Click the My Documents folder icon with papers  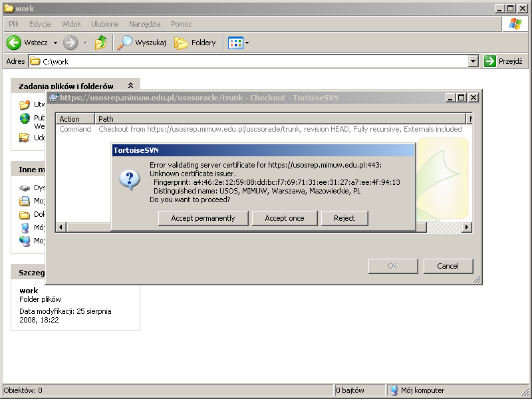click(25, 201)
